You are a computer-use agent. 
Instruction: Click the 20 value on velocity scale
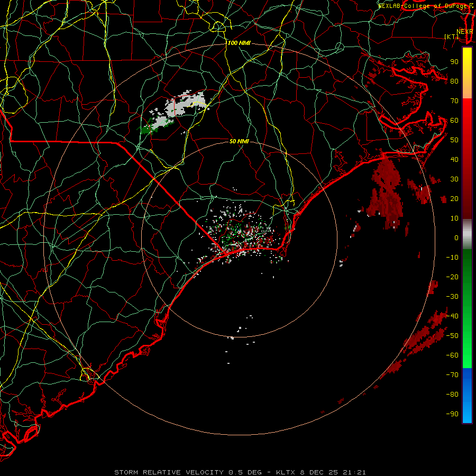[x=454, y=199]
